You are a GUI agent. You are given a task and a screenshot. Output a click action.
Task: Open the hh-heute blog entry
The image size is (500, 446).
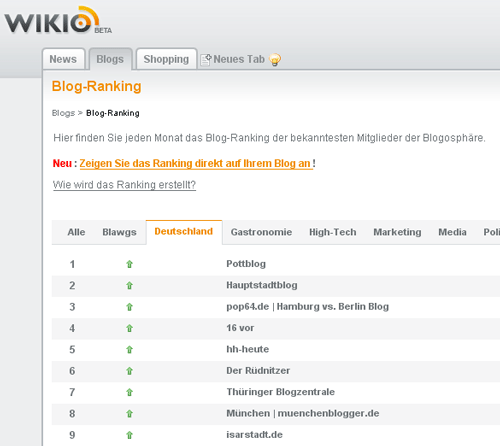pyautogui.click(x=247, y=349)
